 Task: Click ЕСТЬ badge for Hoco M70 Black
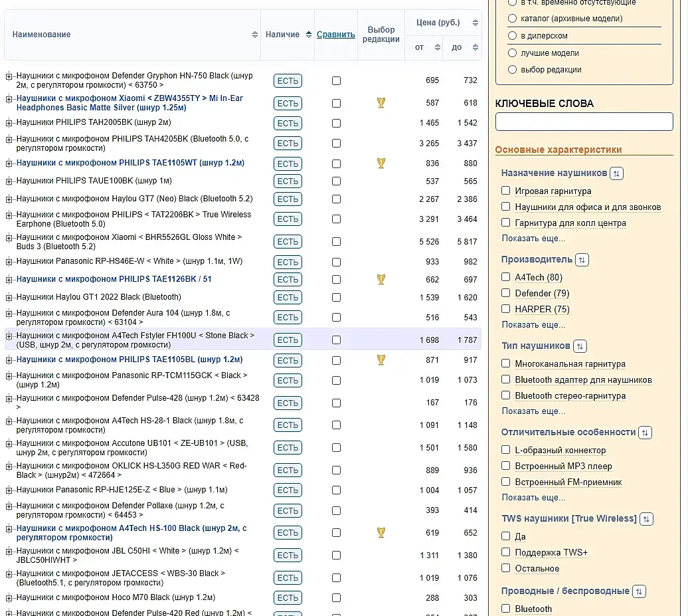point(288,597)
